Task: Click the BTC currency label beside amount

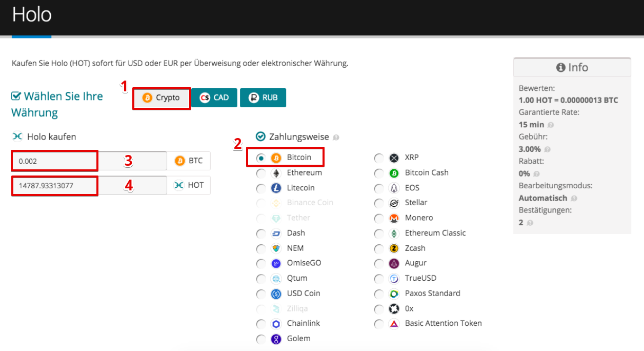Action: 189,161
